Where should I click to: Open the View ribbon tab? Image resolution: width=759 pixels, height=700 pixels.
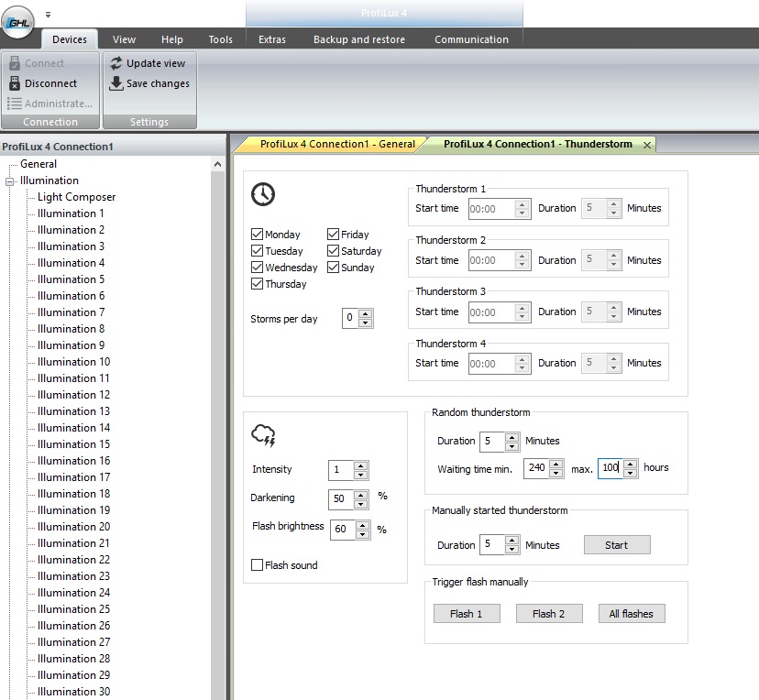pos(124,39)
